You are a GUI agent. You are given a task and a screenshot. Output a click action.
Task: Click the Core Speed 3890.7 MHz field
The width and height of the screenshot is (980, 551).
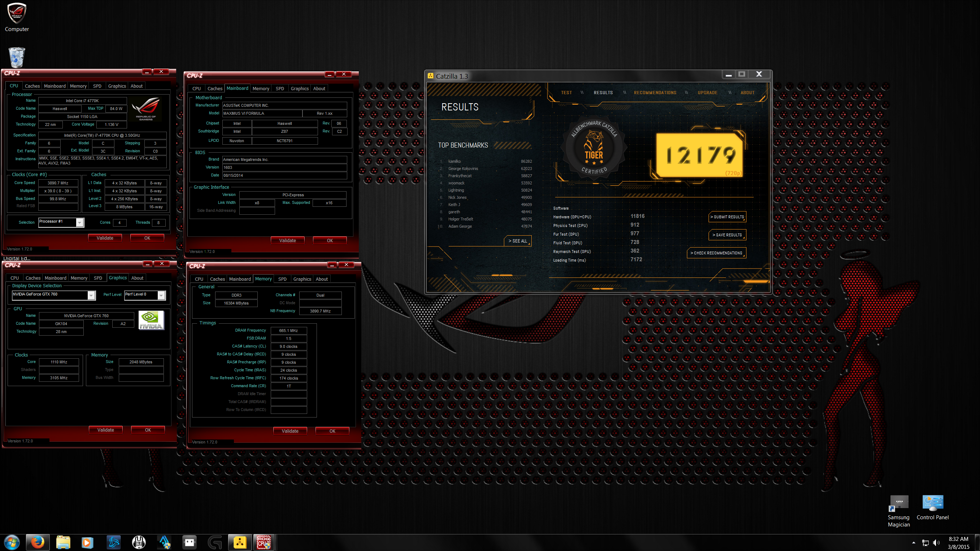click(x=58, y=183)
